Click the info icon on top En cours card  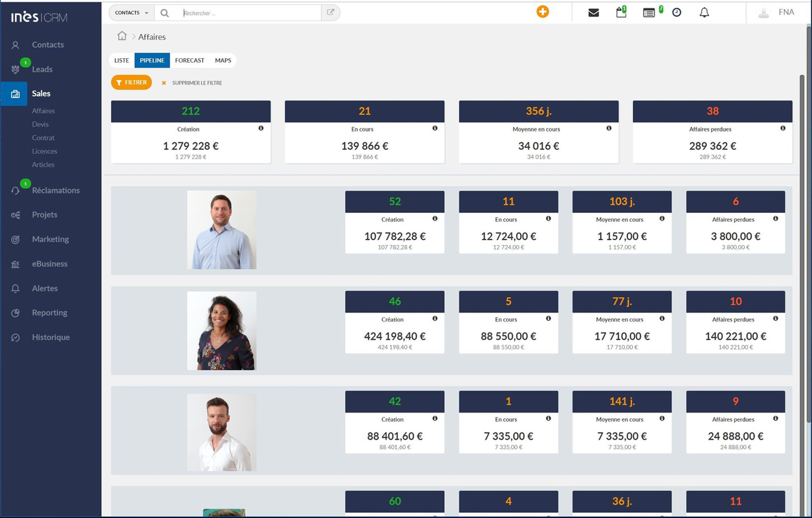coord(435,128)
